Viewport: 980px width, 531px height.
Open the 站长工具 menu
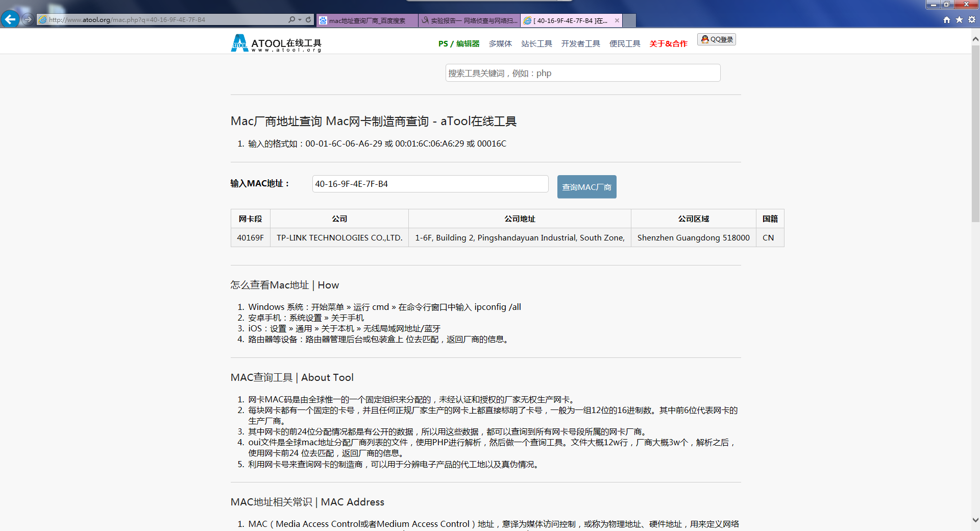(536, 44)
